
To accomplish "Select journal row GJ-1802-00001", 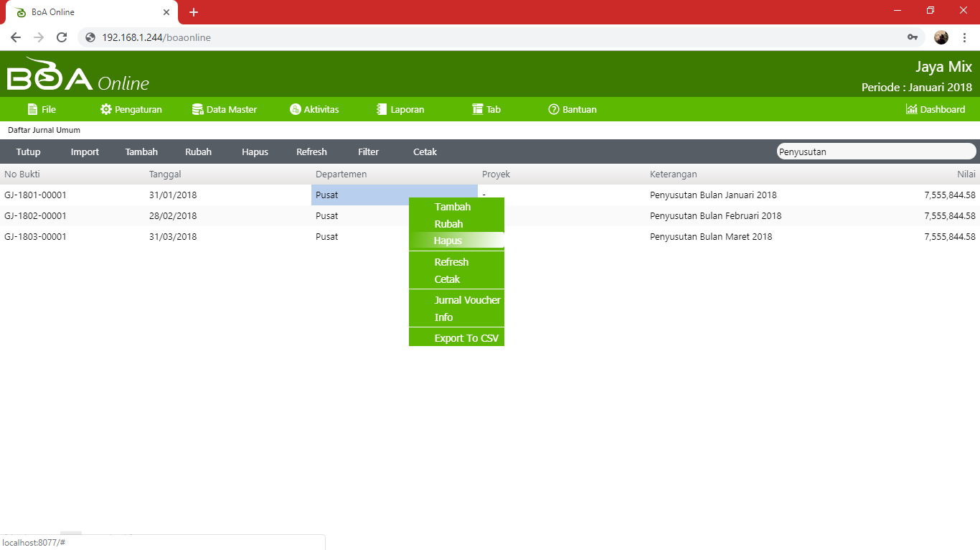I will point(36,216).
